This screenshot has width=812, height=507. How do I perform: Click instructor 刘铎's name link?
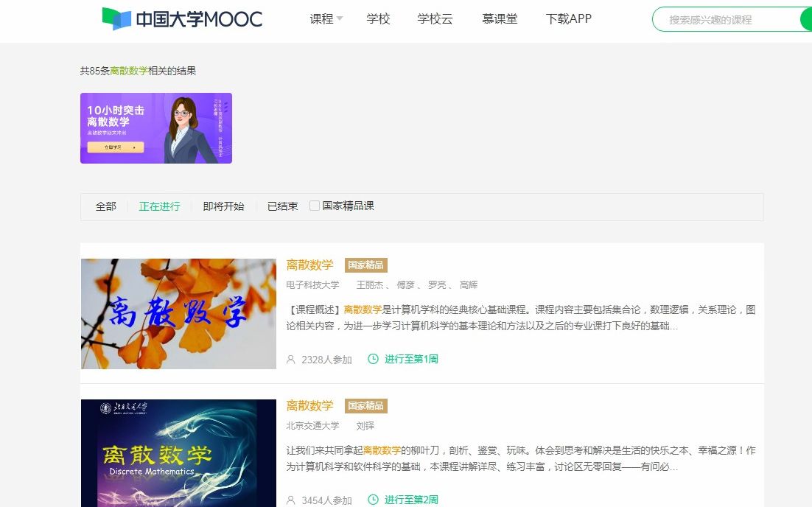coord(366,426)
